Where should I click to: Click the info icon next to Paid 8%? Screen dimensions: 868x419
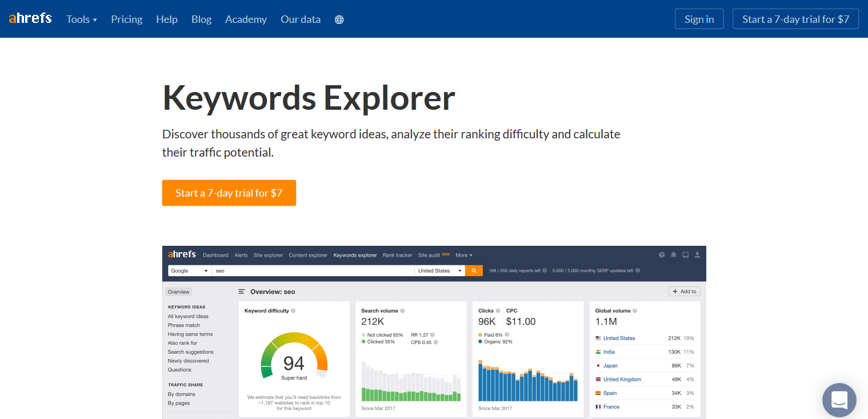(x=507, y=334)
